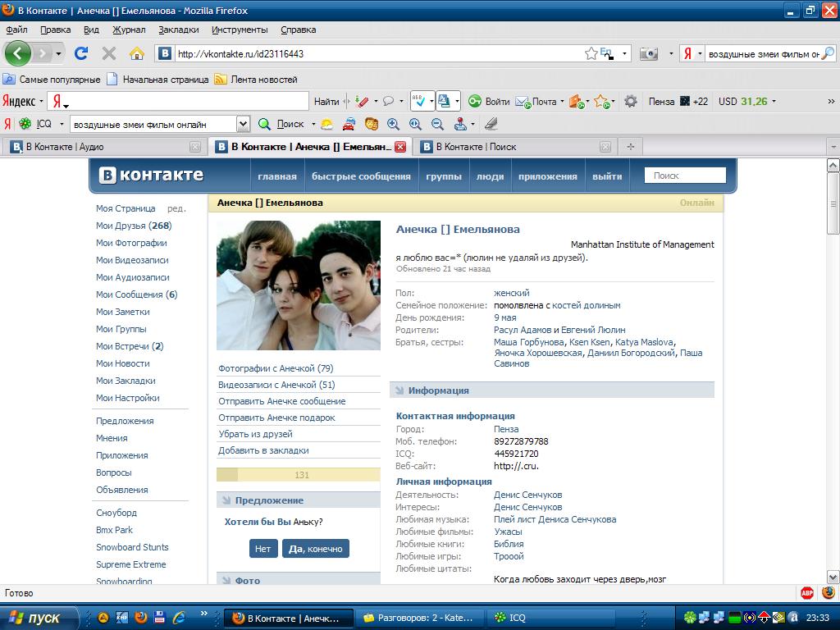Click the Yandex favorites star icon on the Yandex bar
This screenshot has width=840, height=630.
click(x=601, y=101)
